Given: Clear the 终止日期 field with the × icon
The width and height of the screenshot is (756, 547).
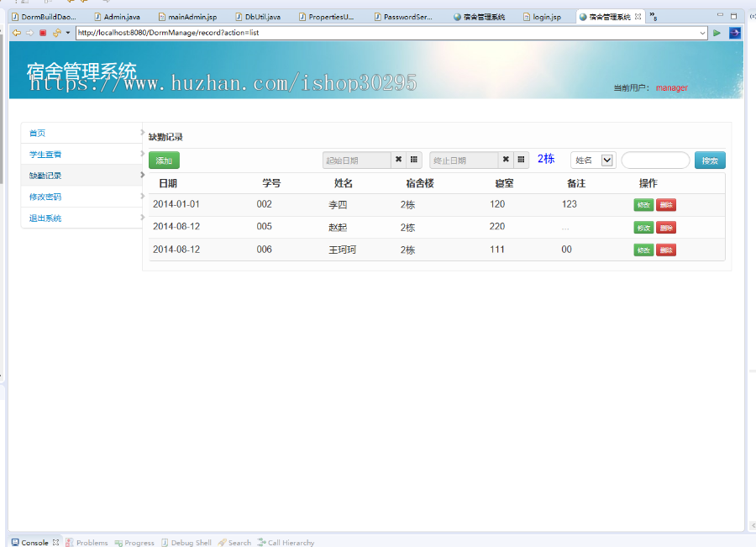Looking at the screenshot, I should pos(505,160).
